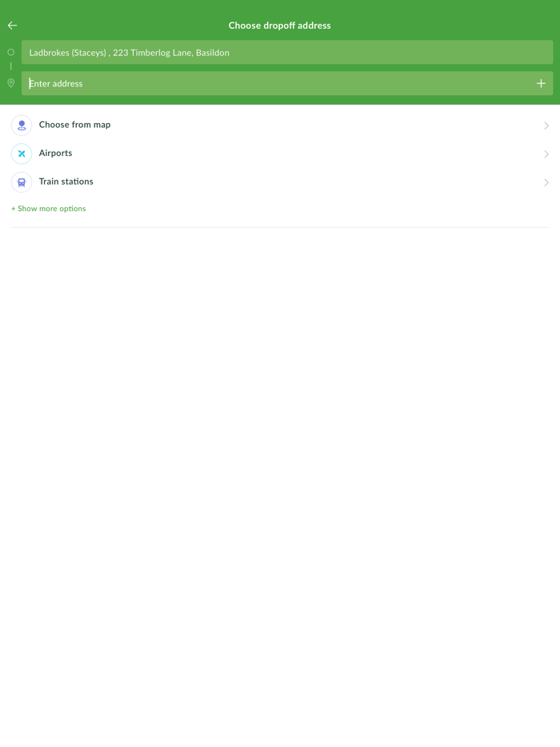Click the vertical connector between pickup and dropoff markers
Screen dimensions: 560x747
coord(11,66)
